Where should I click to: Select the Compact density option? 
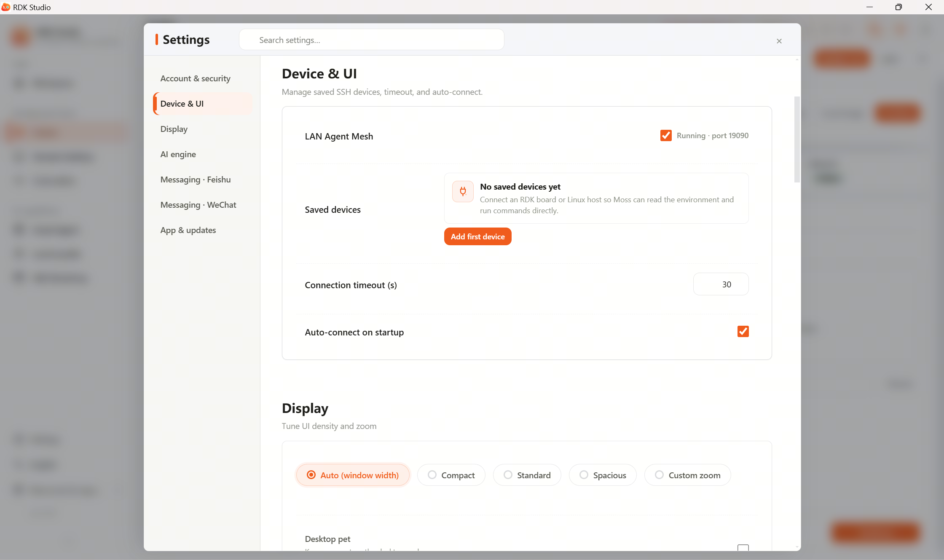pos(451,475)
